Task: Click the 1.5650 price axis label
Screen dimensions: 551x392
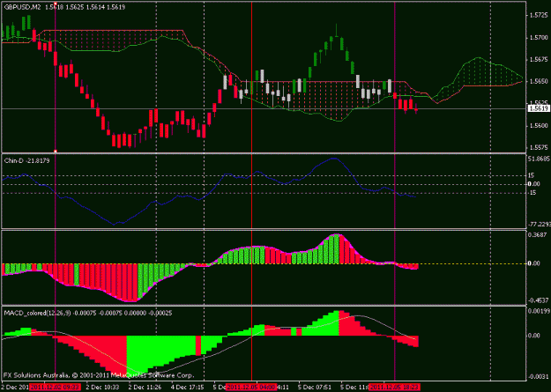Action: (538, 82)
